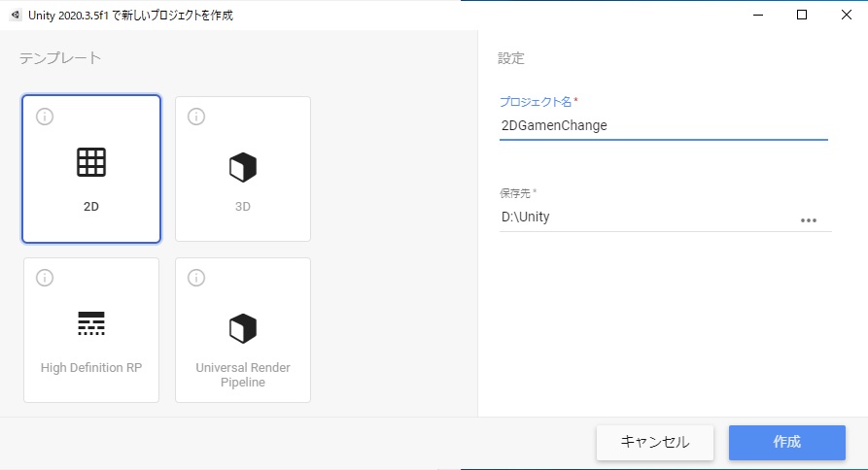The width and height of the screenshot is (868, 470).
Task: Edit the project name field 2DGamenChange
Action: coord(664,125)
